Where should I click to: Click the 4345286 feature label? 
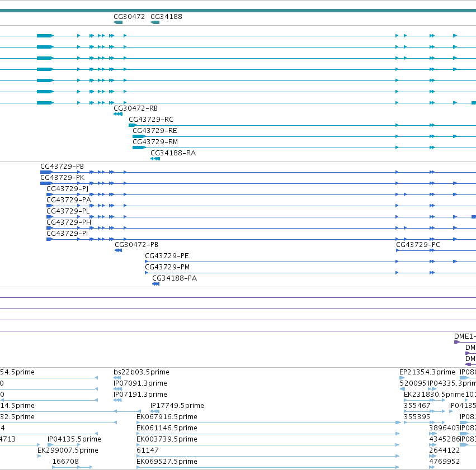(445, 439)
